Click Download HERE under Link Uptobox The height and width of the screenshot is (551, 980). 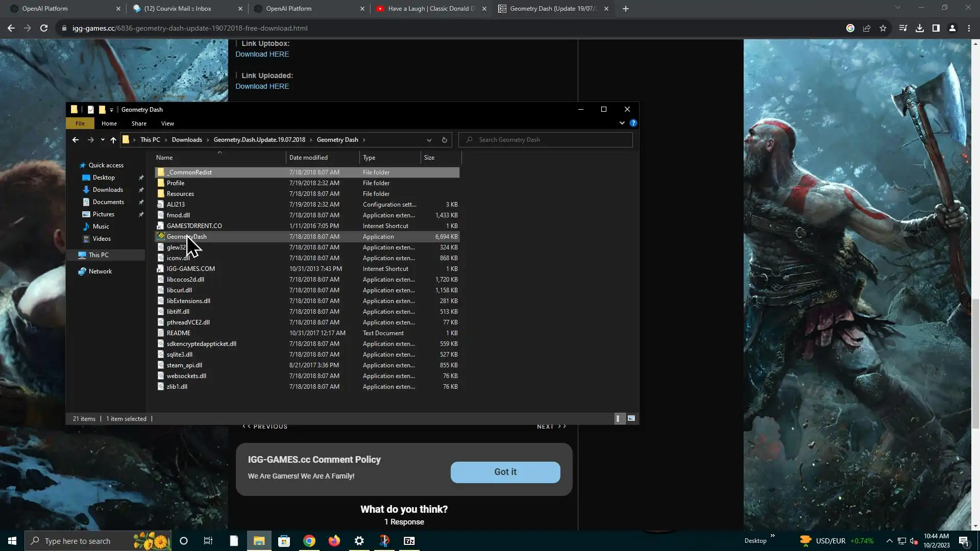pos(262,54)
